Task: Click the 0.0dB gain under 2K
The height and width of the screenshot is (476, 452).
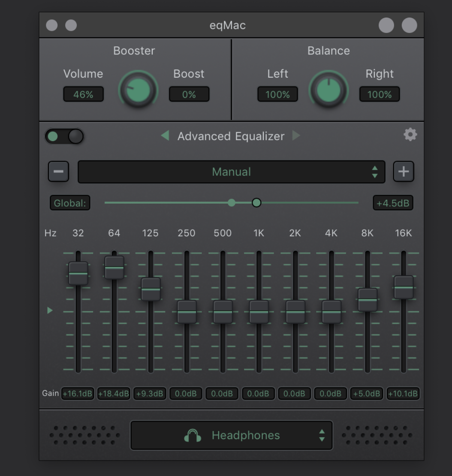Action: coord(294,394)
